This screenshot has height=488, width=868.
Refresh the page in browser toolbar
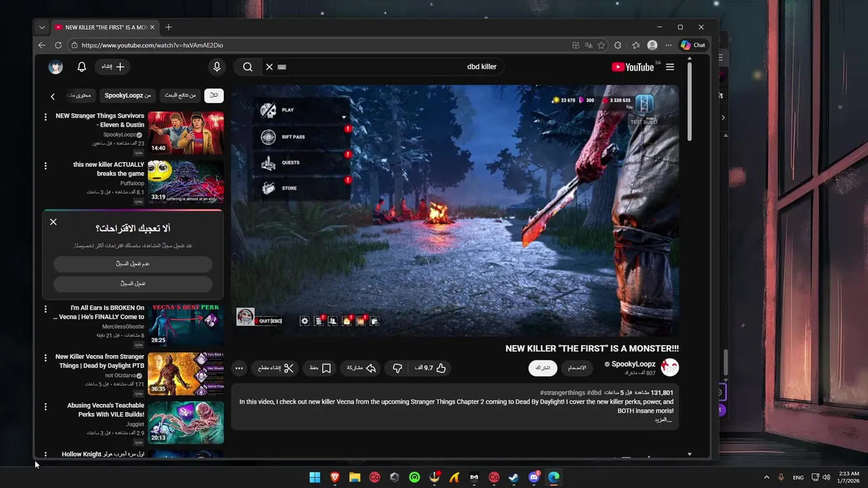[58, 45]
